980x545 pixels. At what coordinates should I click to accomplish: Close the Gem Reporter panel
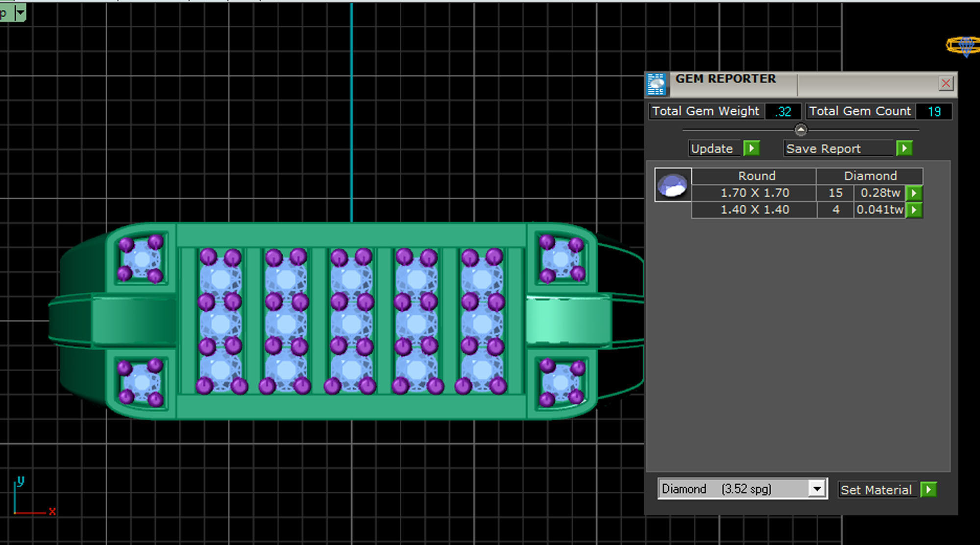(946, 84)
